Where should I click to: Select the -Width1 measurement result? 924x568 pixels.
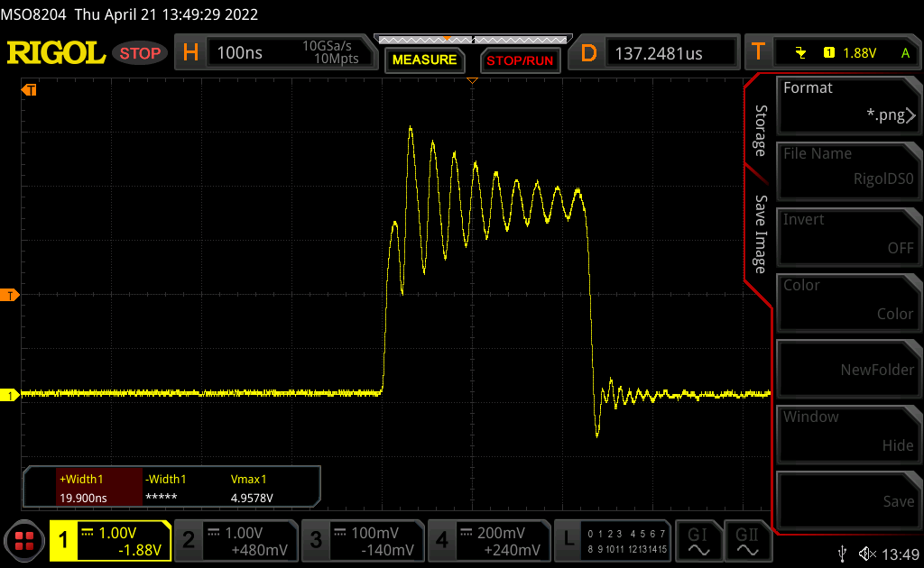point(166,488)
